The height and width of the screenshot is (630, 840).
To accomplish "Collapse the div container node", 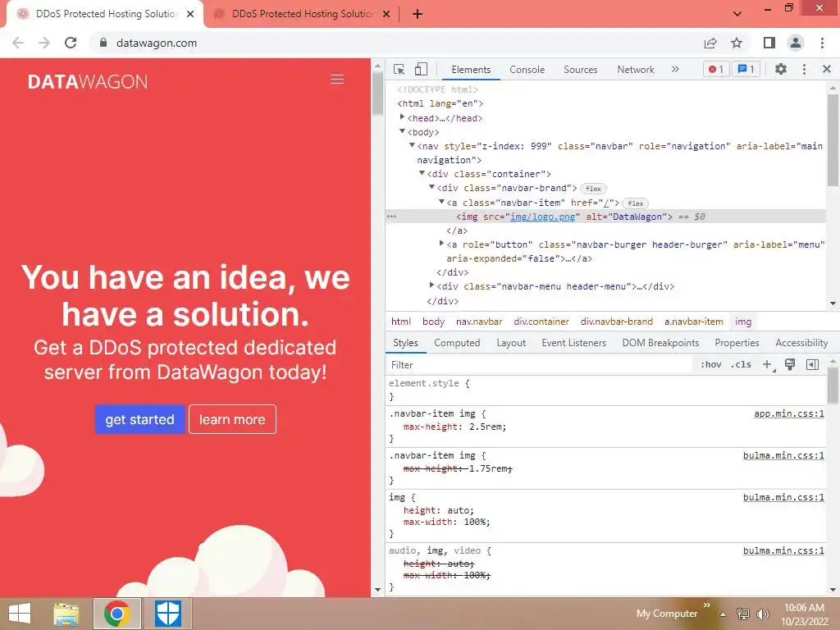I will (422, 173).
